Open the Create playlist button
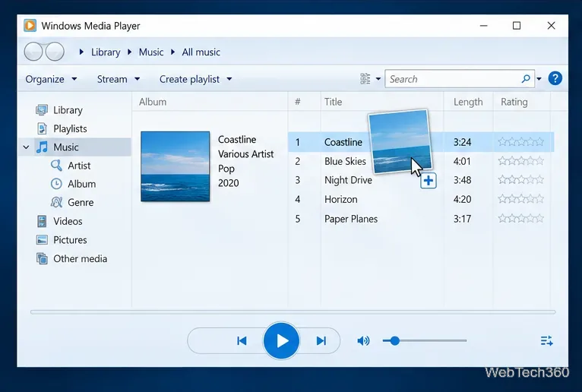Viewport: 582px width, 392px height. tap(189, 79)
